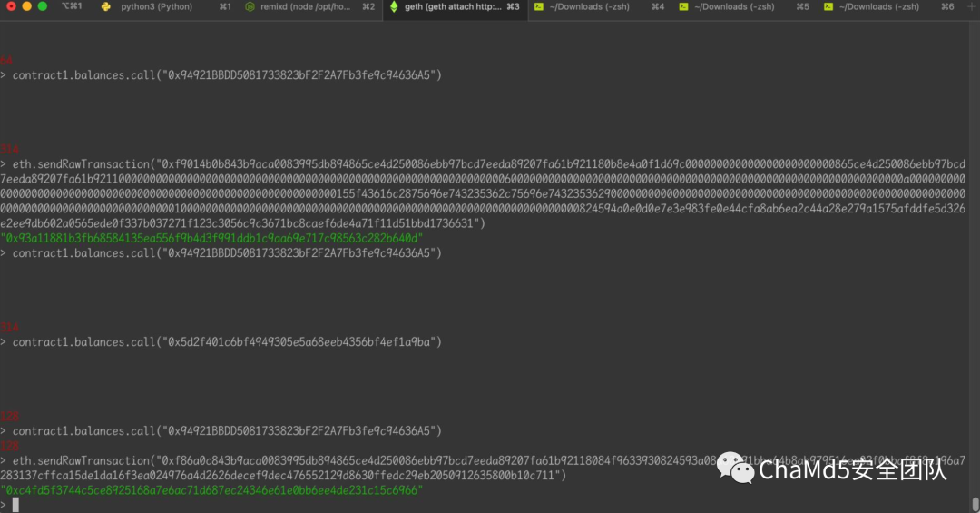Click the Python logo icon in the first tab

click(x=105, y=7)
